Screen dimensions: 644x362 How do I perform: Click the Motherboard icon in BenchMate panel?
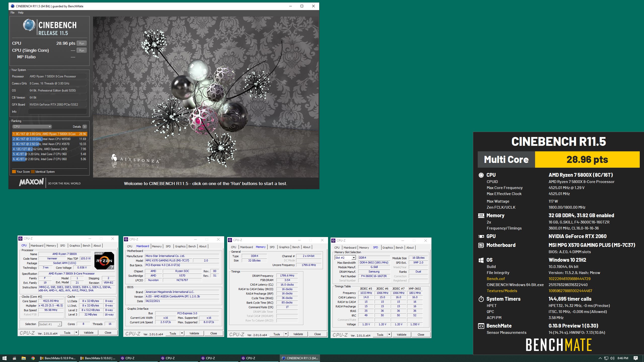481,245
